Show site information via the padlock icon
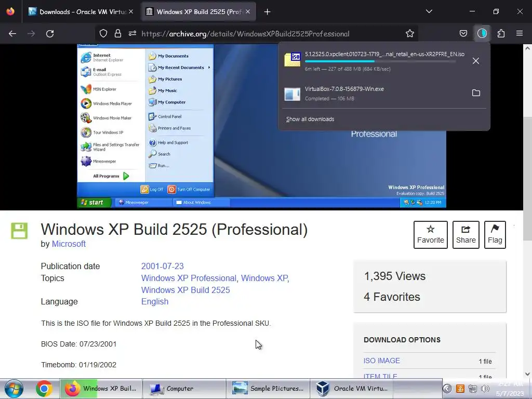532x399 pixels. (118, 34)
